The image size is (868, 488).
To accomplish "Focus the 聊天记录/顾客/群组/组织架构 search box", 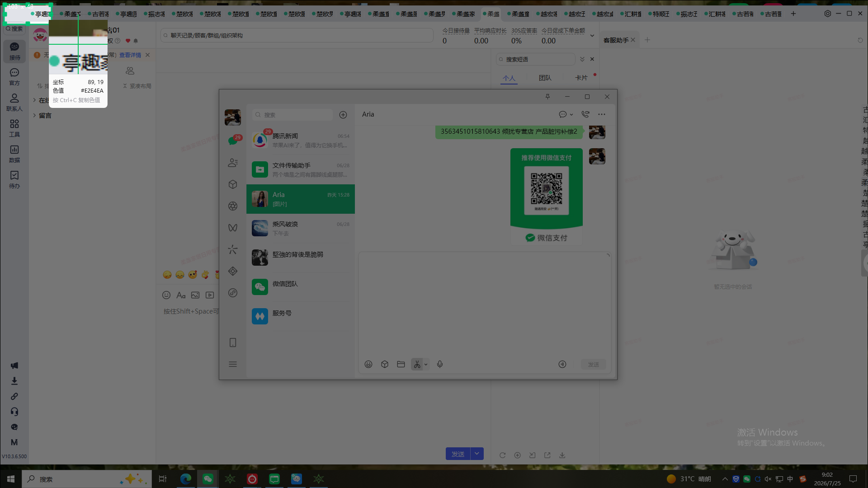I will point(297,35).
